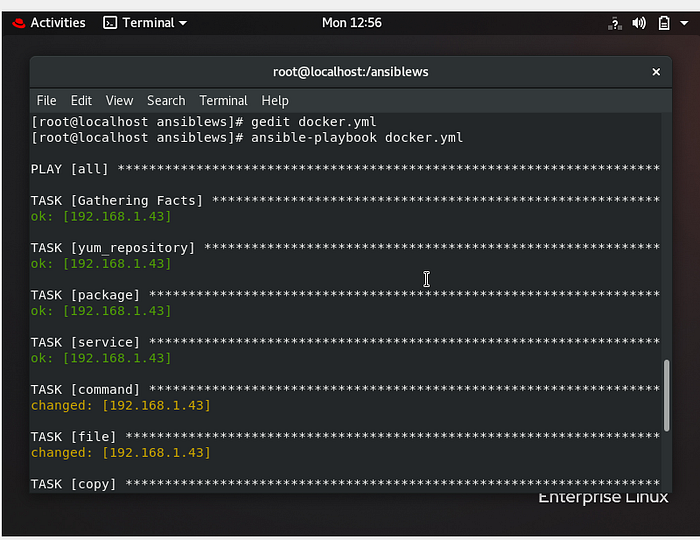Click 'TASK [yum_repository]' line
Screen dimensions: 700x540
coord(345,248)
